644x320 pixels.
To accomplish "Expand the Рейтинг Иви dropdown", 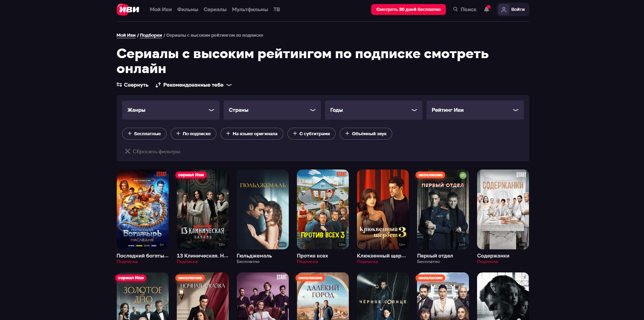I will click(475, 110).
